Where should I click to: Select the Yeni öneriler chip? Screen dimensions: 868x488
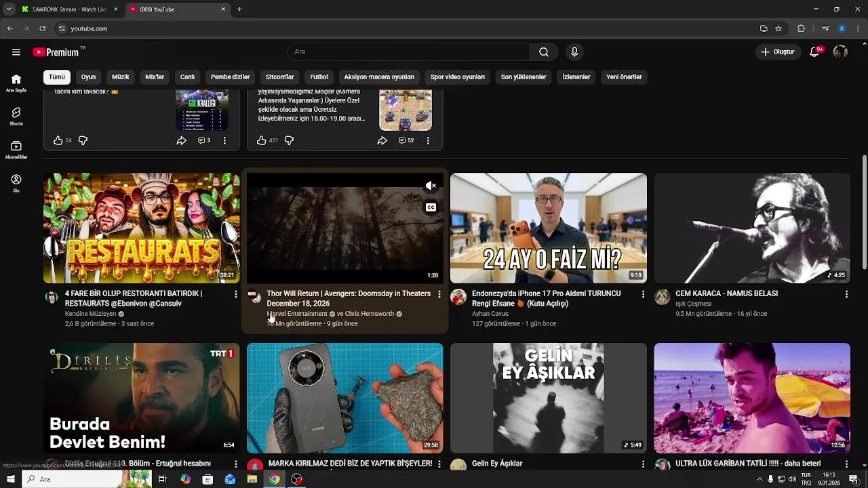coord(624,77)
